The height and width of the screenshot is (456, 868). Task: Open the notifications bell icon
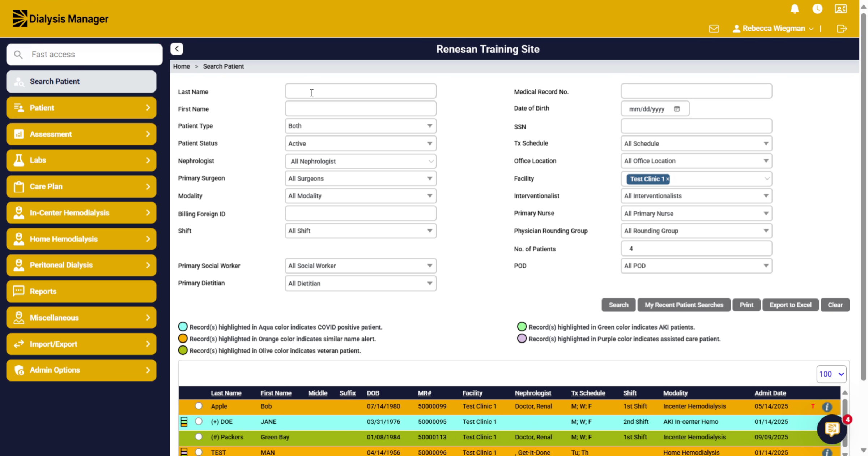[795, 9]
